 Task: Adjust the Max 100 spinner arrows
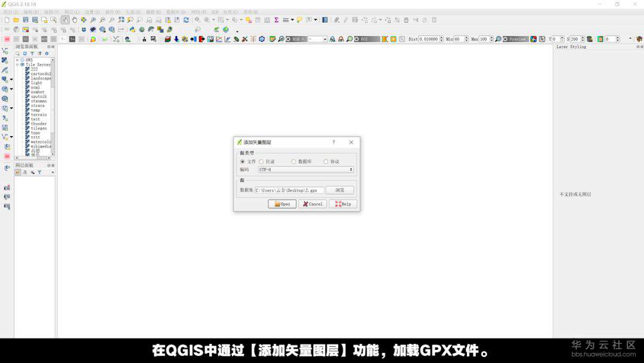(x=491, y=39)
